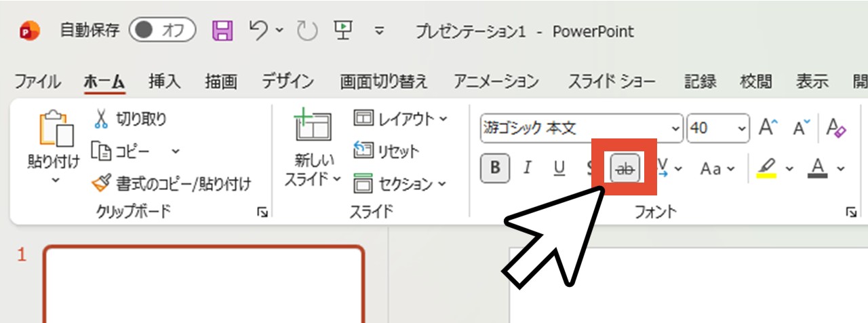Toggle Underline formatting

[x=559, y=168]
